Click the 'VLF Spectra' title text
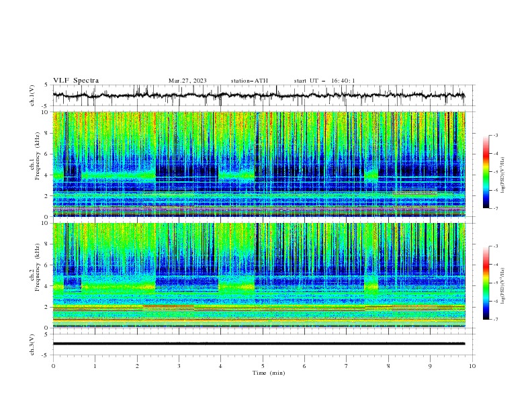This screenshot has width=532, height=411. [x=76, y=81]
